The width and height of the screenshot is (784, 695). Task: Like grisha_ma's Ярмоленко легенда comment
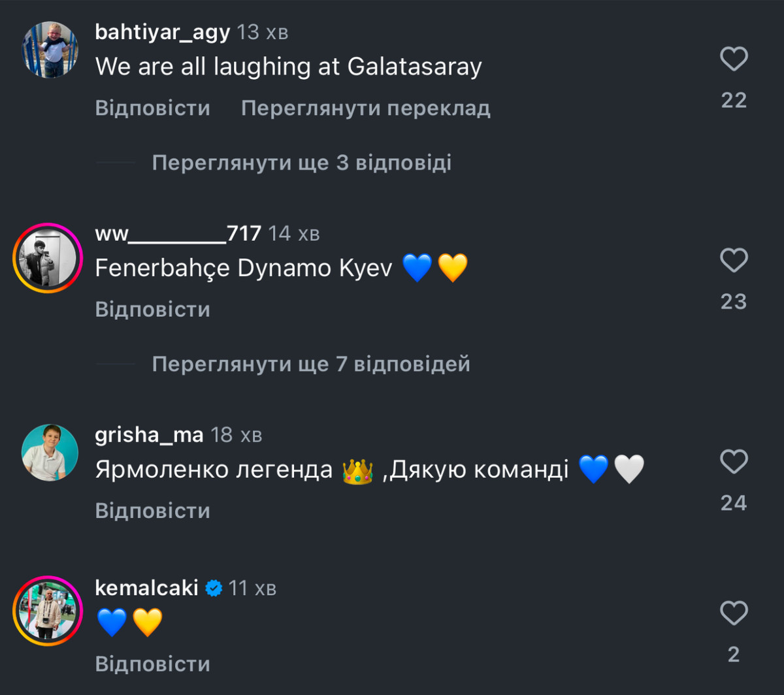[733, 462]
